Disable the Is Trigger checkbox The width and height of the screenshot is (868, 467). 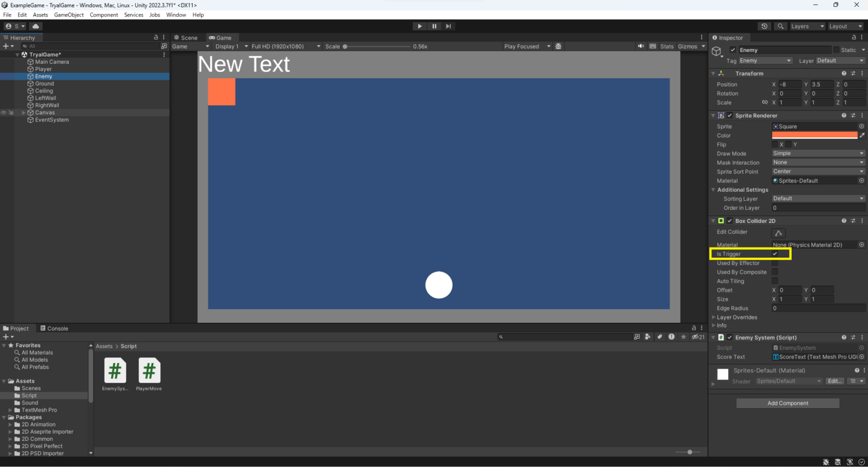775,254
